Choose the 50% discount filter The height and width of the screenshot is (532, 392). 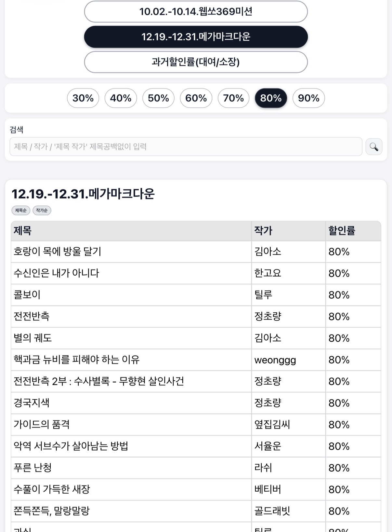[158, 98]
